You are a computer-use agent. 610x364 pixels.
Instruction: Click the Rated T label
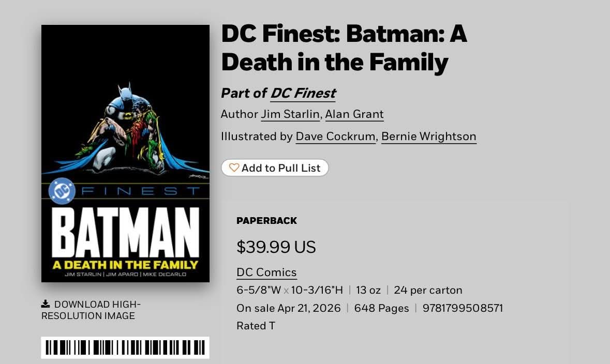coord(256,326)
